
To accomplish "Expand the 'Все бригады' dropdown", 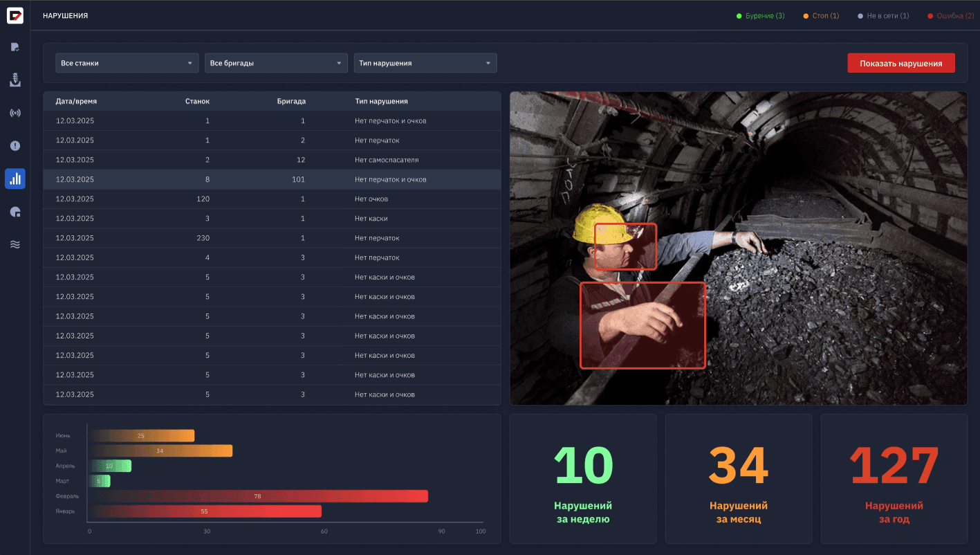I will 276,63.
